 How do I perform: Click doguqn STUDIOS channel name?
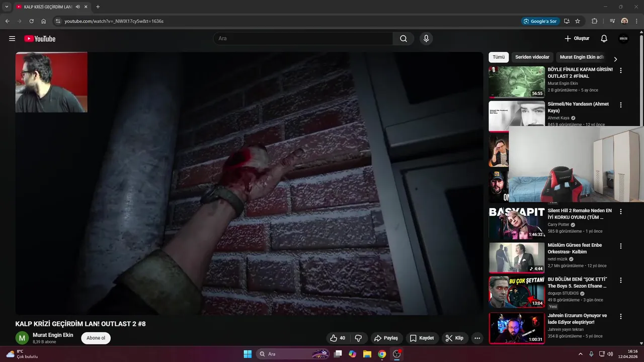563,293
